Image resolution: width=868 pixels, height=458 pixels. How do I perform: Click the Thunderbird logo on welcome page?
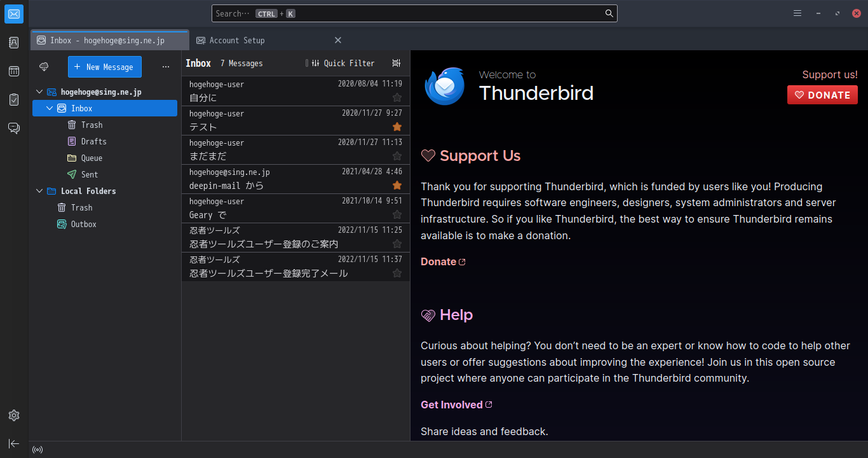[x=445, y=86]
